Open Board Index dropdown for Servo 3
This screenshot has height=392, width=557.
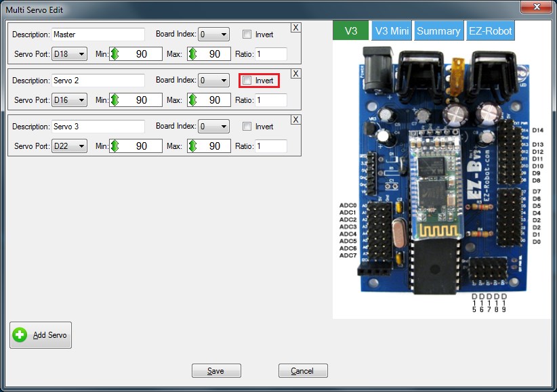click(x=213, y=127)
